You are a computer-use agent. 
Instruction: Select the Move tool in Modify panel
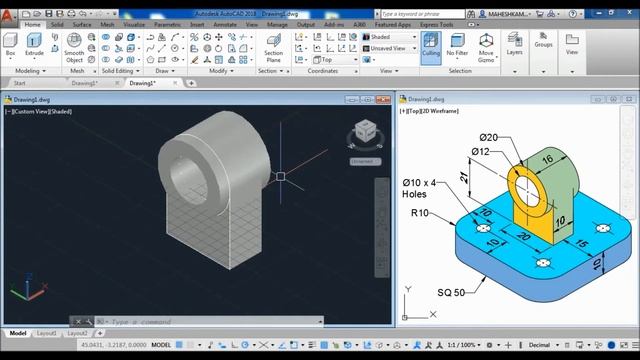click(x=219, y=37)
